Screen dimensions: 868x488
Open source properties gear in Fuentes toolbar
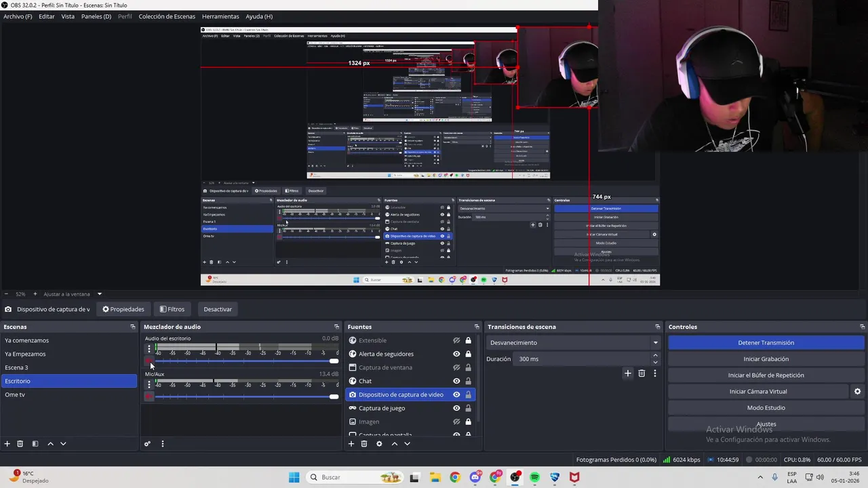379,444
